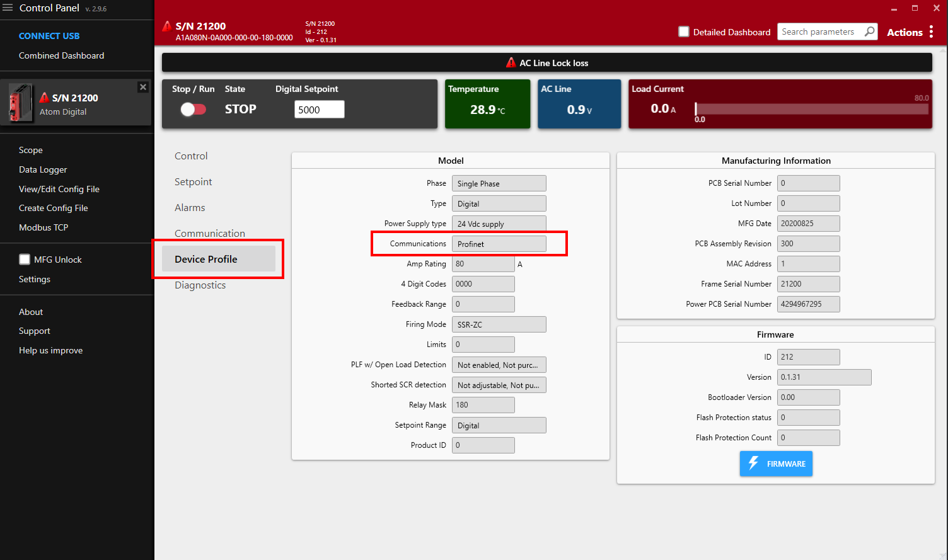The width and height of the screenshot is (948, 560).
Task: Click the Digital Setpoint input field
Action: [319, 109]
